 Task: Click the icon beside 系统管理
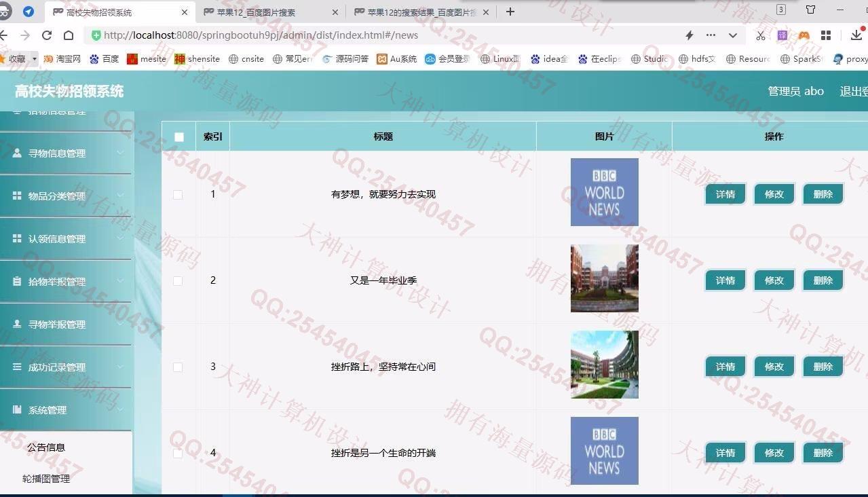(x=17, y=409)
